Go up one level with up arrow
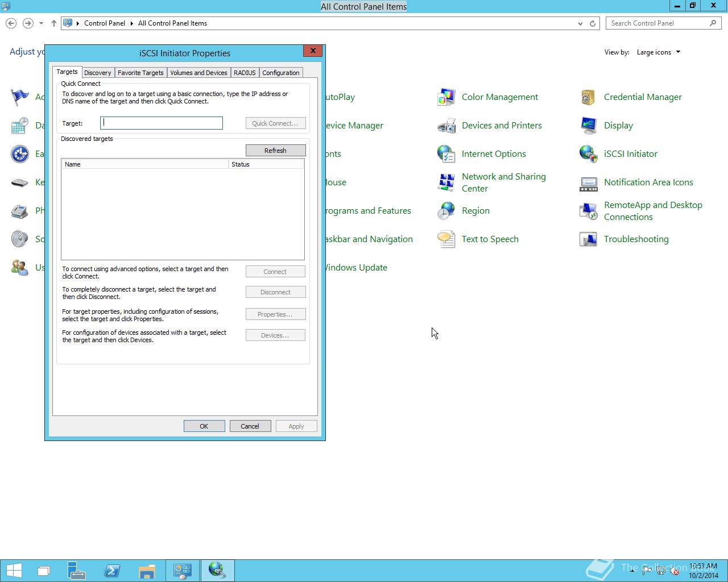 53,23
